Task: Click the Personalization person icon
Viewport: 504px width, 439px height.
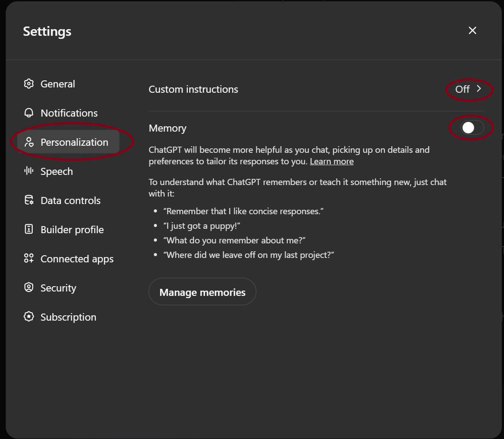Action: pos(29,142)
